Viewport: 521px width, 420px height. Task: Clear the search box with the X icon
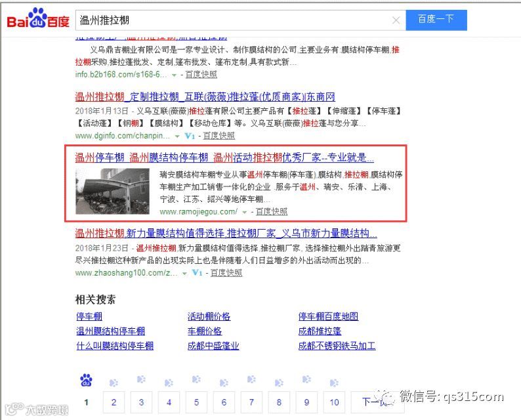[x=396, y=20]
